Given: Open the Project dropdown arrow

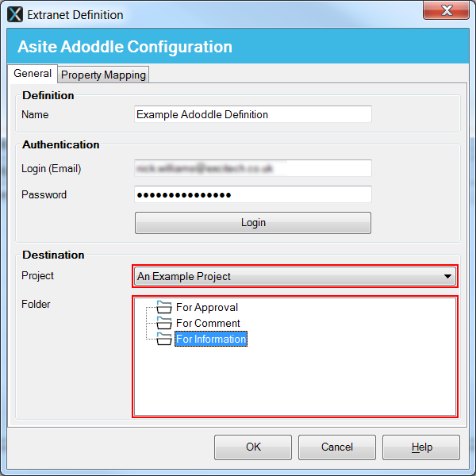Looking at the screenshot, I should tap(449, 277).
